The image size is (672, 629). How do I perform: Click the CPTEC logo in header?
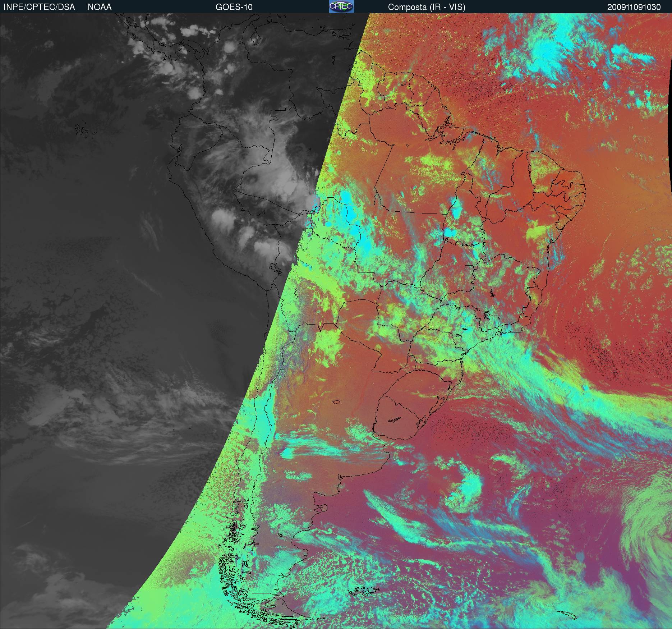tap(341, 6)
